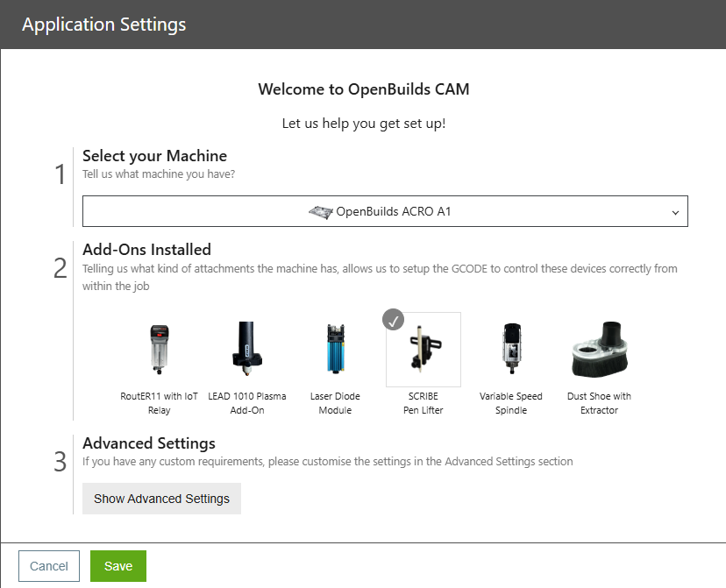Viewport: 726px width, 588px height.
Task: Select the RoutER11 router add-on image
Action: (x=159, y=350)
